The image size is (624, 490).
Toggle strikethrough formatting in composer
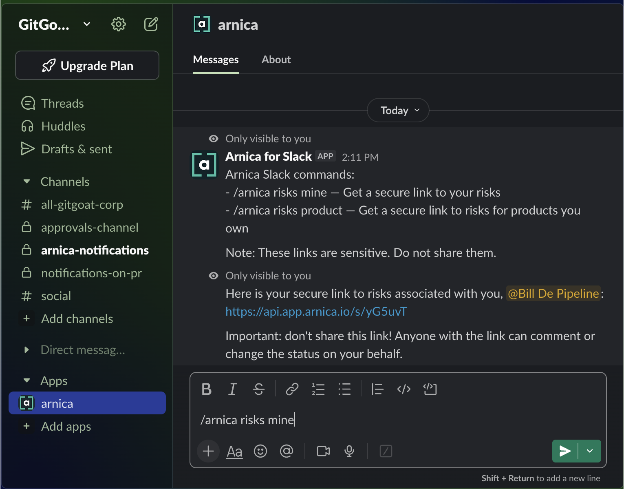pos(259,389)
